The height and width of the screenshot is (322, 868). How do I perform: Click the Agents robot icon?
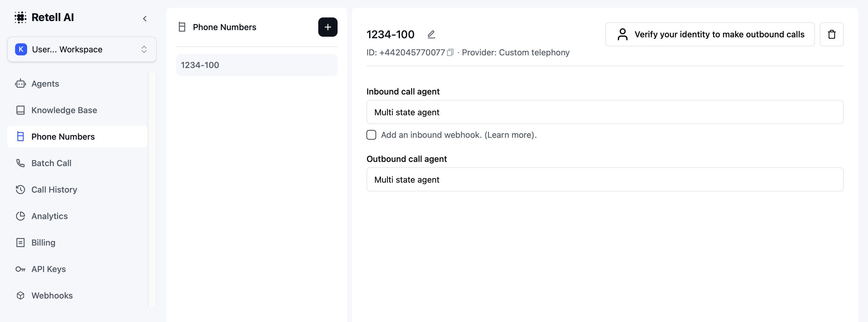pyautogui.click(x=20, y=84)
